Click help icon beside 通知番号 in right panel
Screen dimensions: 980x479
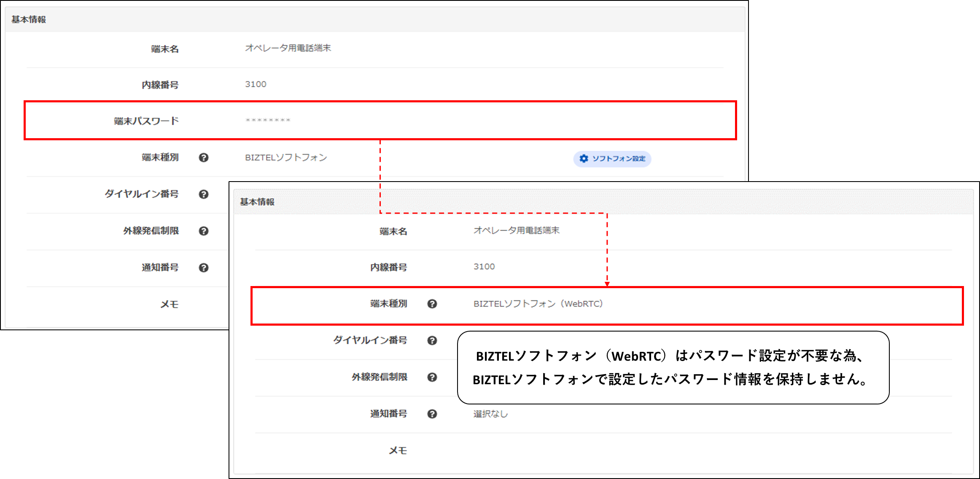[x=432, y=414]
